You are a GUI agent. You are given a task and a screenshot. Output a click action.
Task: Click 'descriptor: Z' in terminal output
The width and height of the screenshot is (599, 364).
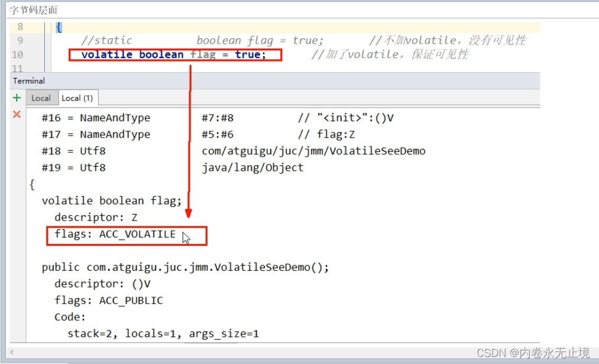click(96, 217)
